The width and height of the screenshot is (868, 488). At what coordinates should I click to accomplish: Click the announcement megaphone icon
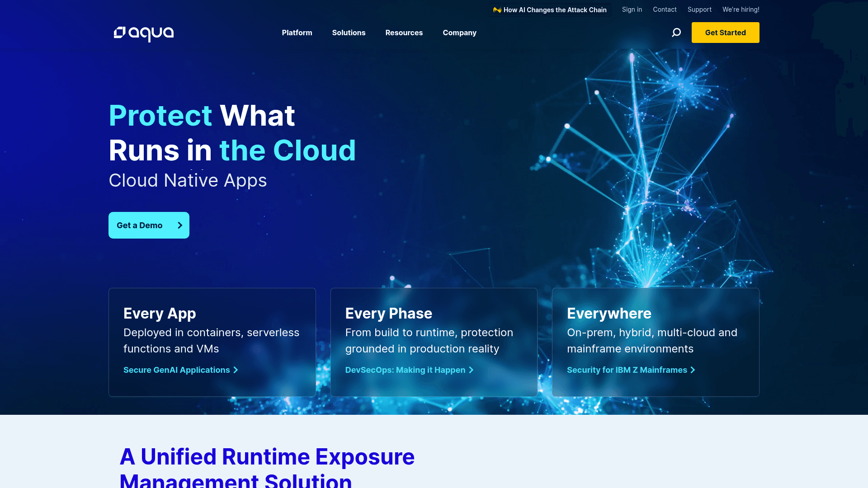pos(497,10)
